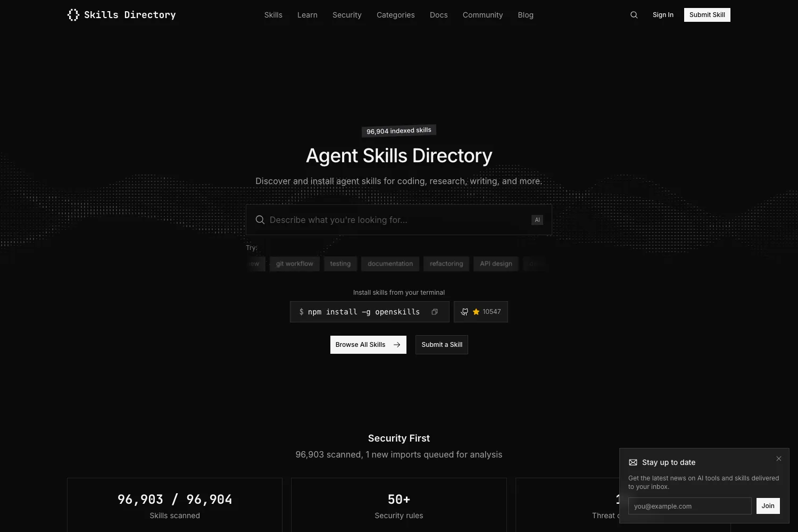Go to the Security nav item
798x532 pixels.
347,15
